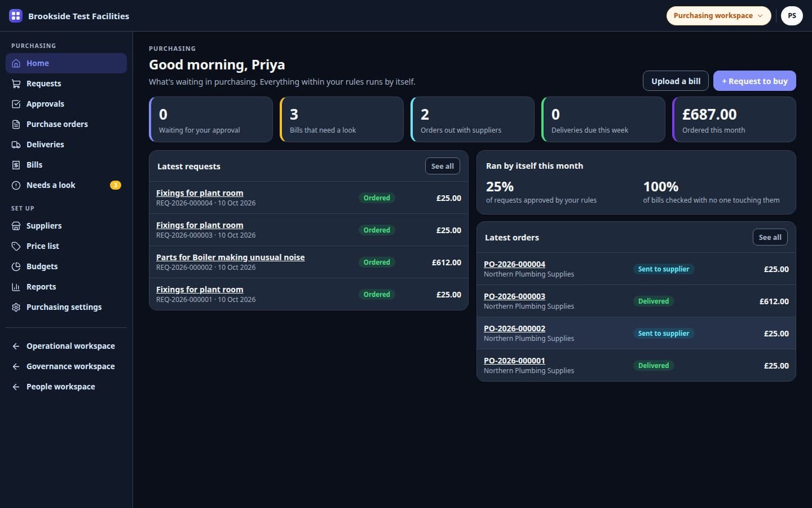Click Delivered status on PO-2026-000001
This screenshot has height=508, width=812.
[654, 365]
